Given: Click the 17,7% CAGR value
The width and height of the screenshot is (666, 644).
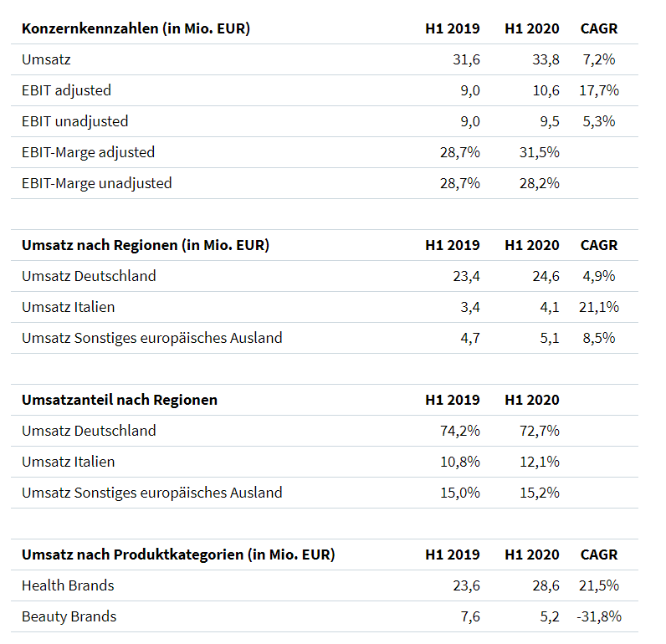Looking at the screenshot, I should 598,90.
